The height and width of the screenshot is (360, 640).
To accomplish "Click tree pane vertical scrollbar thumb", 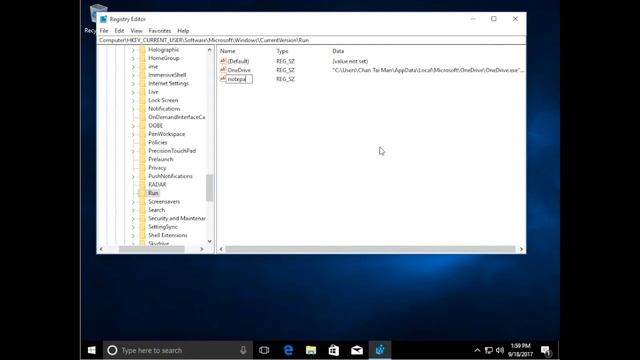I will point(210,188).
